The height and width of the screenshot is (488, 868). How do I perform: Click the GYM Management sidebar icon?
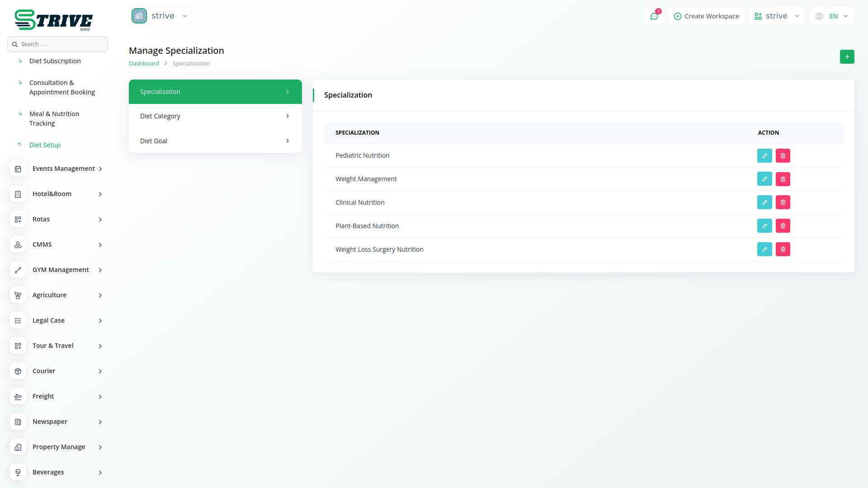(x=18, y=270)
